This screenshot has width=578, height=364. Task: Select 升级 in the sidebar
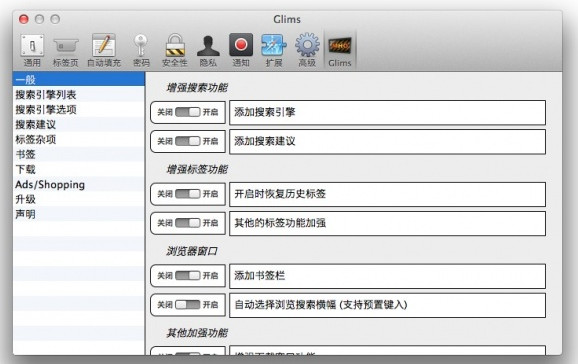coord(79,199)
